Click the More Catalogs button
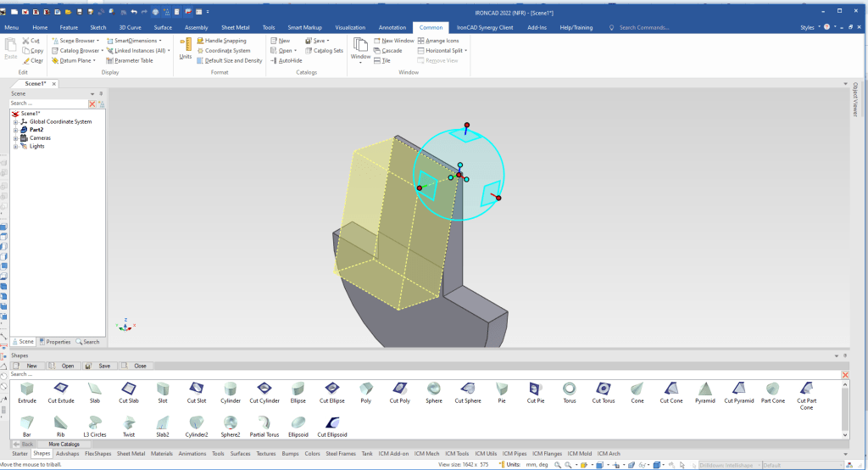The height and width of the screenshot is (470, 868). pyautogui.click(x=64, y=444)
